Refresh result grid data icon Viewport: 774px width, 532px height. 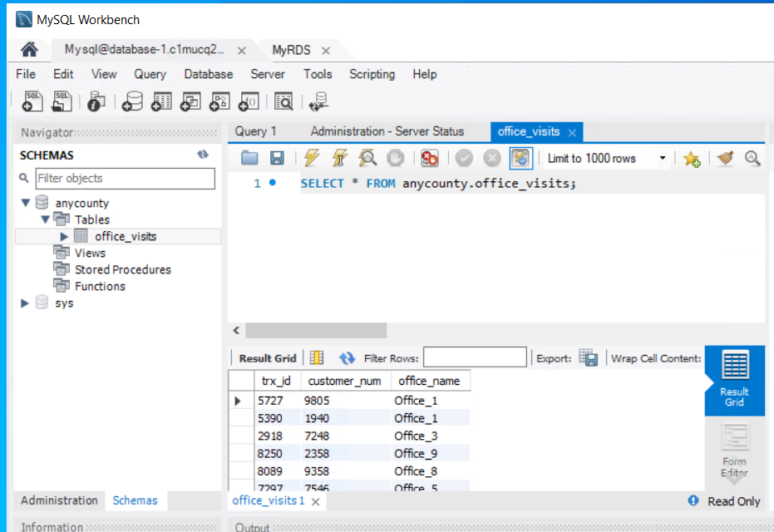pos(347,357)
